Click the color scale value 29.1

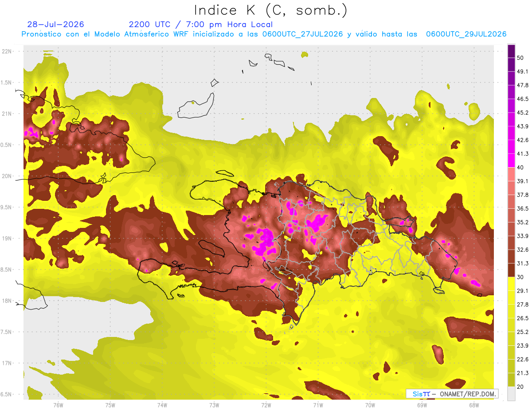pyautogui.click(x=522, y=291)
